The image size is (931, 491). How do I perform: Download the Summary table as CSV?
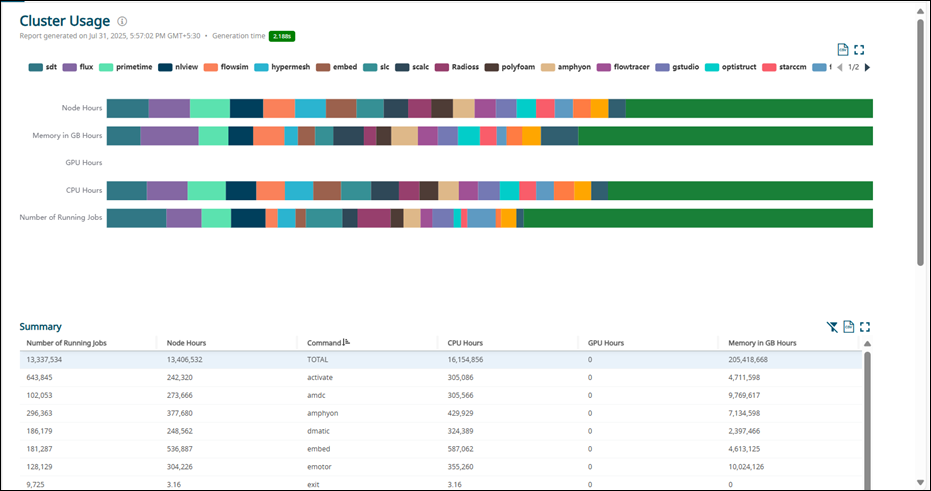[x=848, y=327]
